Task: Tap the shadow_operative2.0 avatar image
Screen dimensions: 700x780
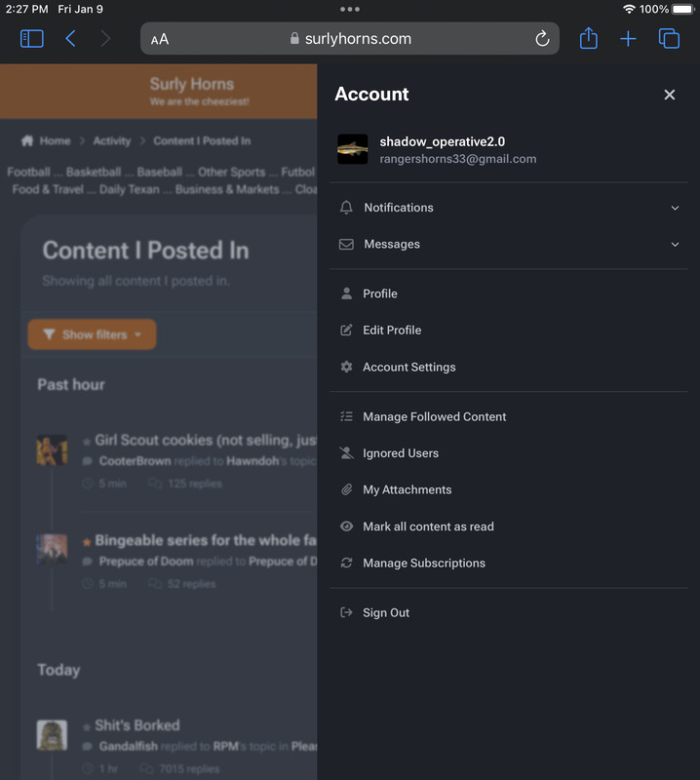Action: click(x=352, y=149)
